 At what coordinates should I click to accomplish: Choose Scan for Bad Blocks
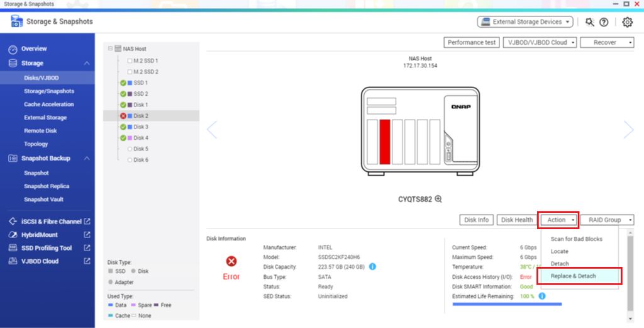(576, 239)
